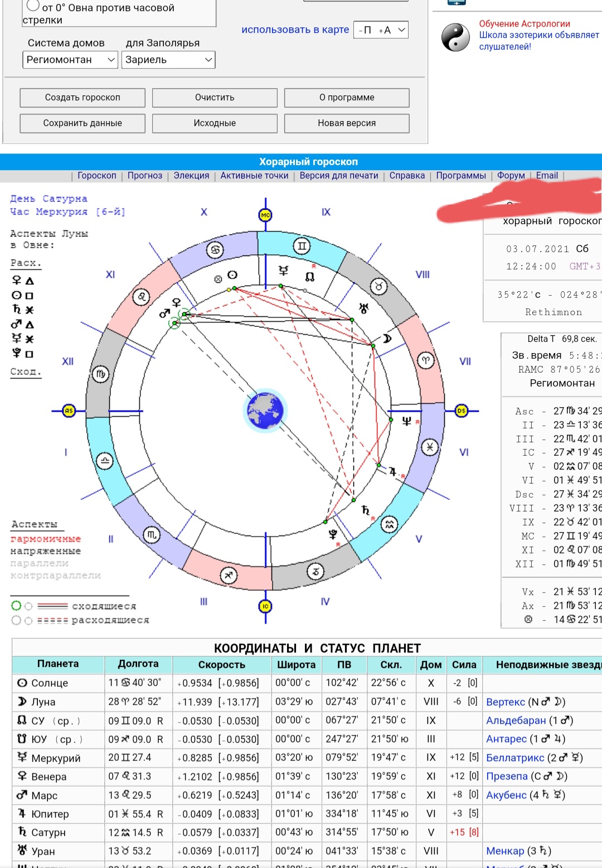
Task: Click the MC marker at chart top
Action: click(265, 215)
